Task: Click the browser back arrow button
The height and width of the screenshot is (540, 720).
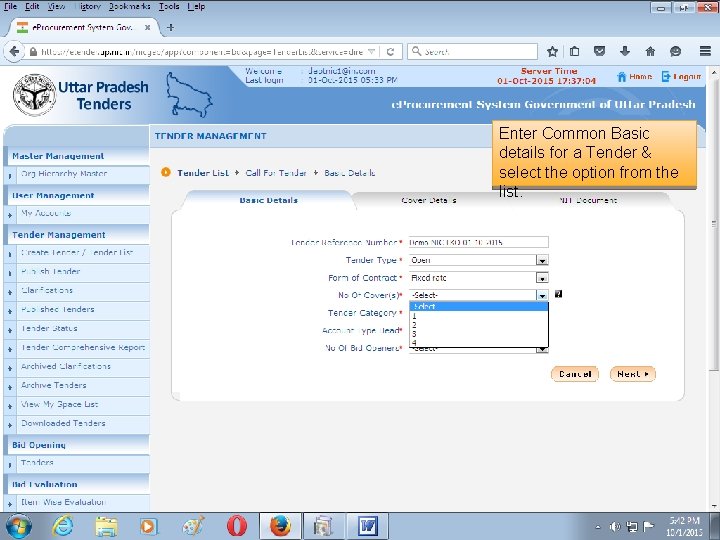Action: (x=14, y=51)
